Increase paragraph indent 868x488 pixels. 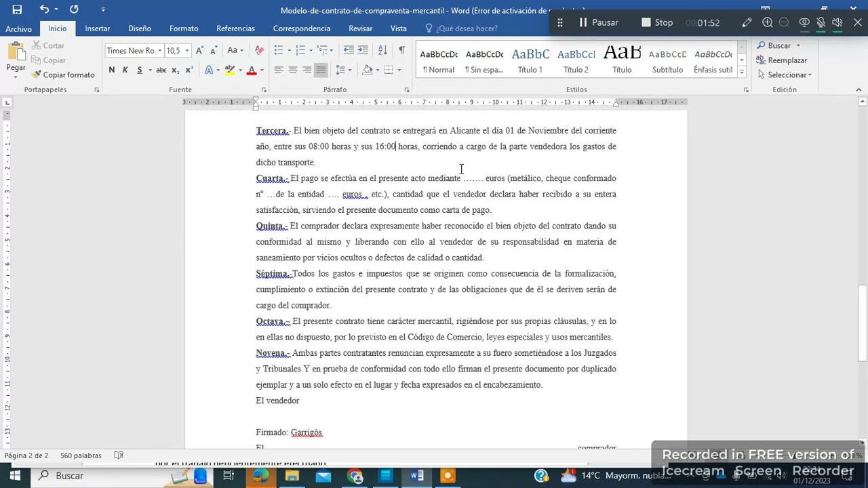pyautogui.click(x=363, y=51)
